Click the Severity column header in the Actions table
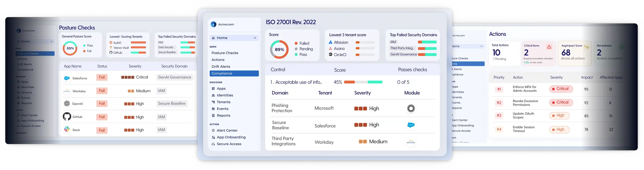This screenshot has height=170, width=644. [556, 77]
